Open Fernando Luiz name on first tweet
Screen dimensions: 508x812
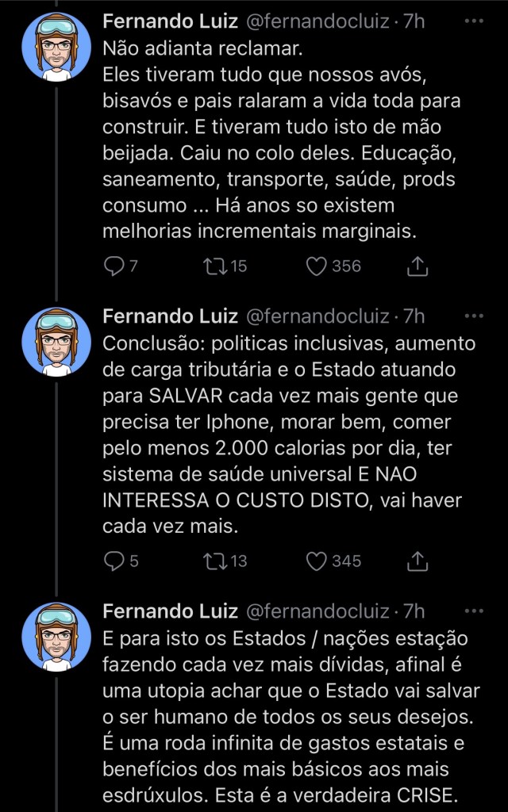[170, 21]
